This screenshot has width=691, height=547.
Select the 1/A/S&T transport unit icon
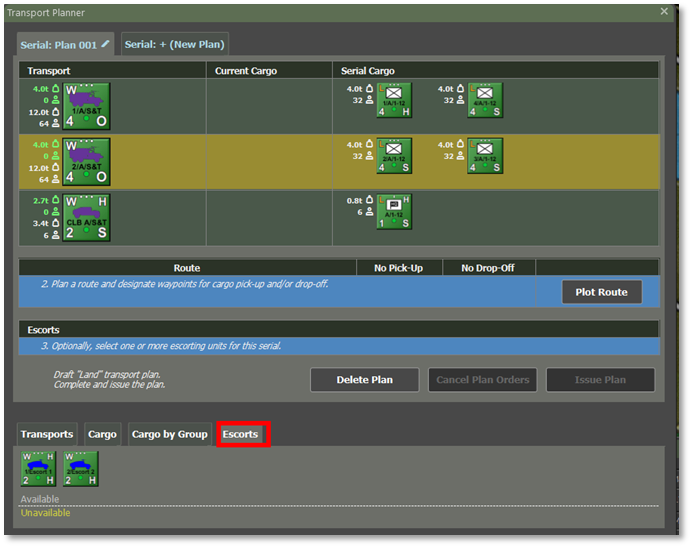(x=86, y=106)
